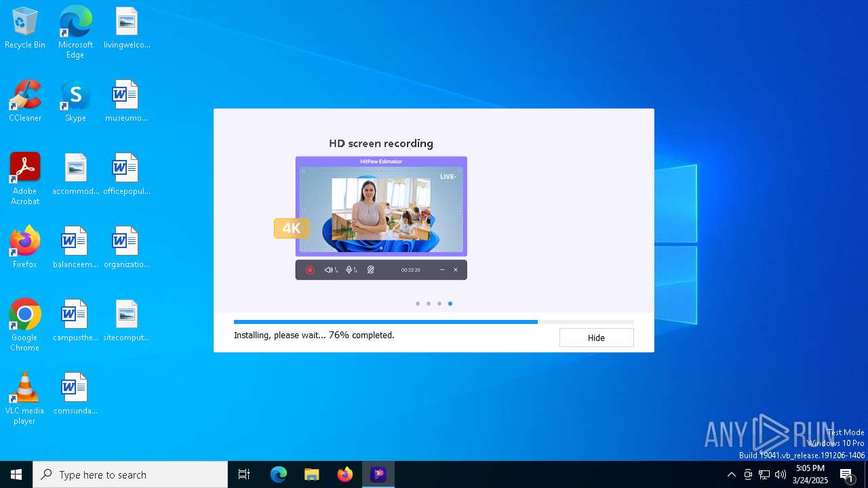Open the notification center icon
Image resolution: width=868 pixels, height=488 pixels.
[x=847, y=474]
